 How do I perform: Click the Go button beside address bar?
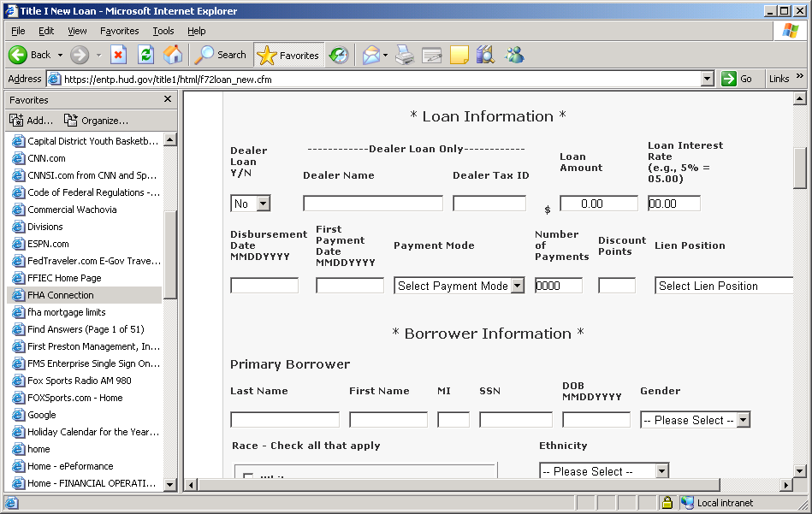pyautogui.click(x=738, y=79)
